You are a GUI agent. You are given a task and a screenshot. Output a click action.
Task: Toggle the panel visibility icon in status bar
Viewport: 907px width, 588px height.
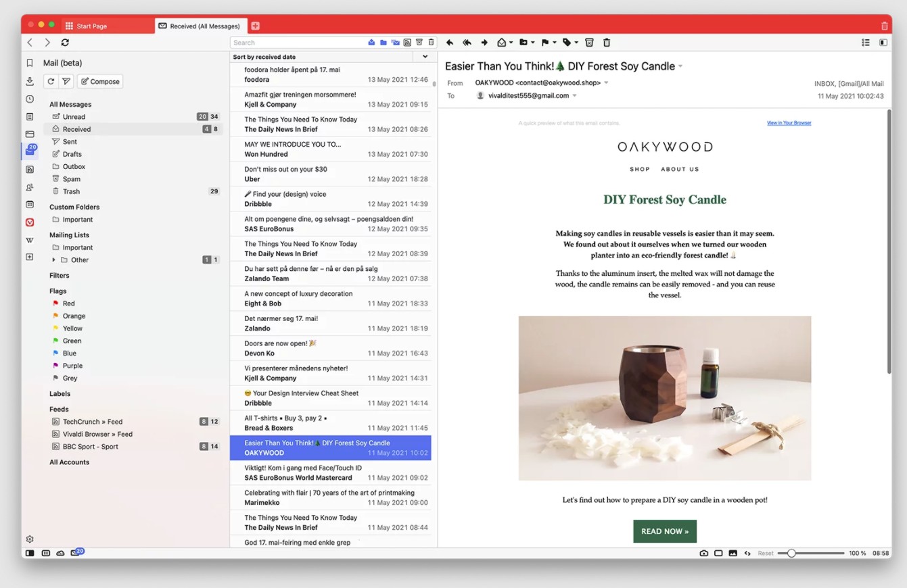tap(30, 553)
